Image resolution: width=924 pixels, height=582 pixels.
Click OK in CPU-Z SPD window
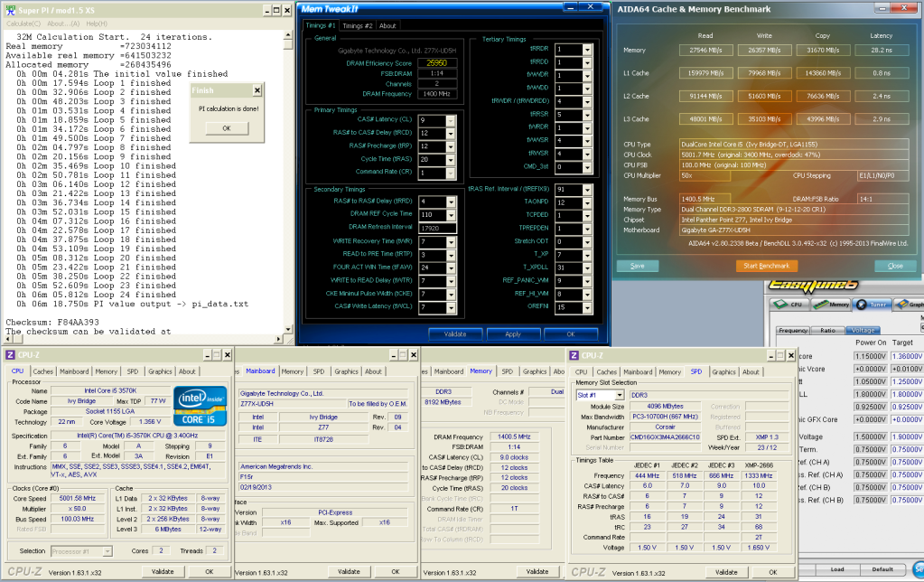(773, 572)
